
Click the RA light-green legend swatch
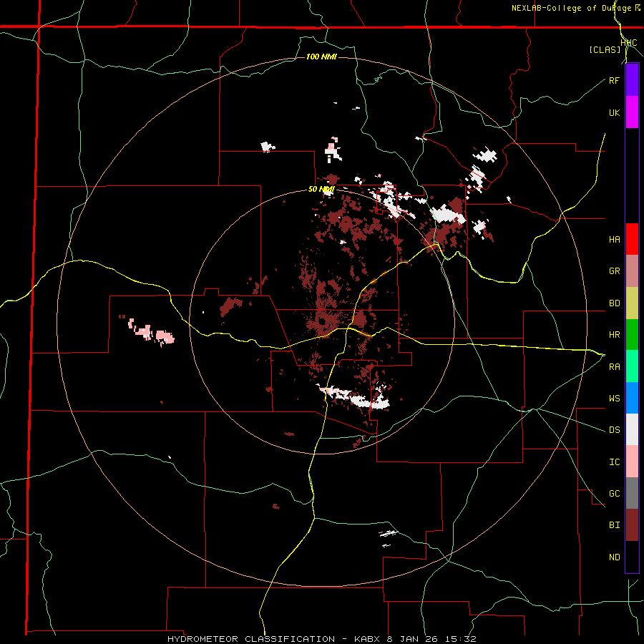pyautogui.click(x=632, y=366)
